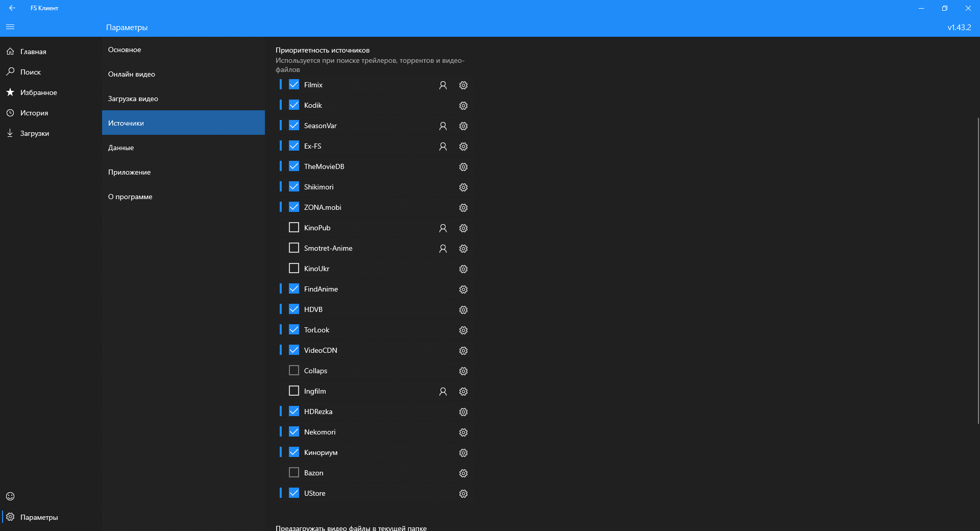Open История in the sidebar
The width and height of the screenshot is (980, 531).
[x=51, y=113]
